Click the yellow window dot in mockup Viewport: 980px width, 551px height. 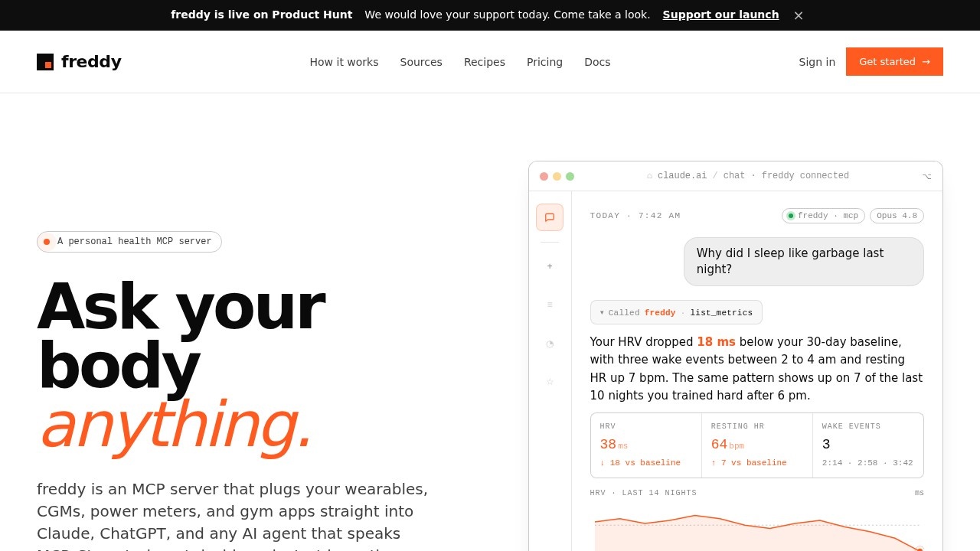click(557, 176)
